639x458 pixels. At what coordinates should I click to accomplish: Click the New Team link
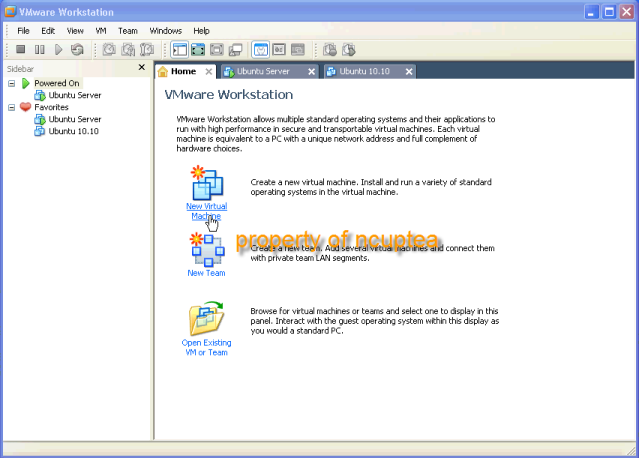pyautogui.click(x=206, y=273)
